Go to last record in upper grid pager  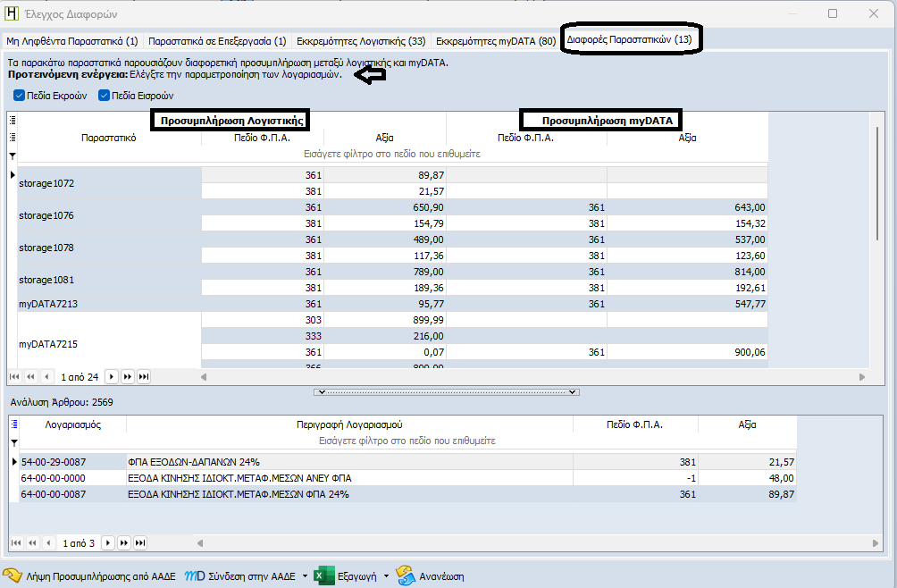[143, 377]
